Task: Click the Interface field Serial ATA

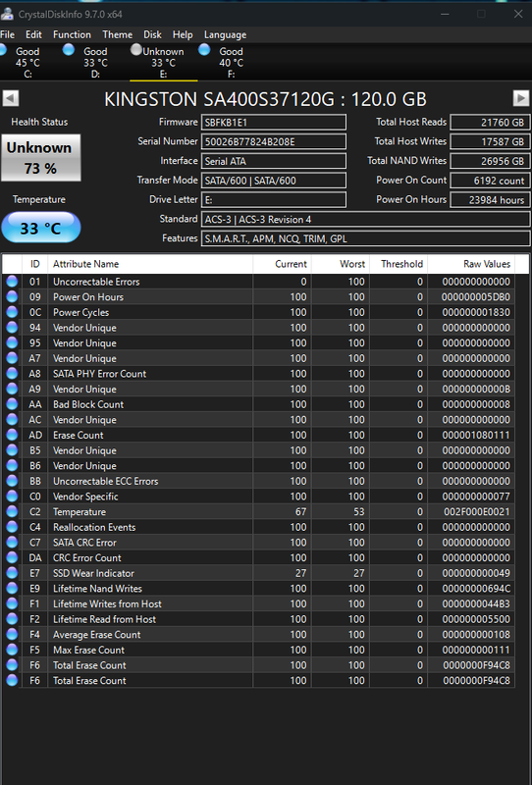Action: pos(274,161)
